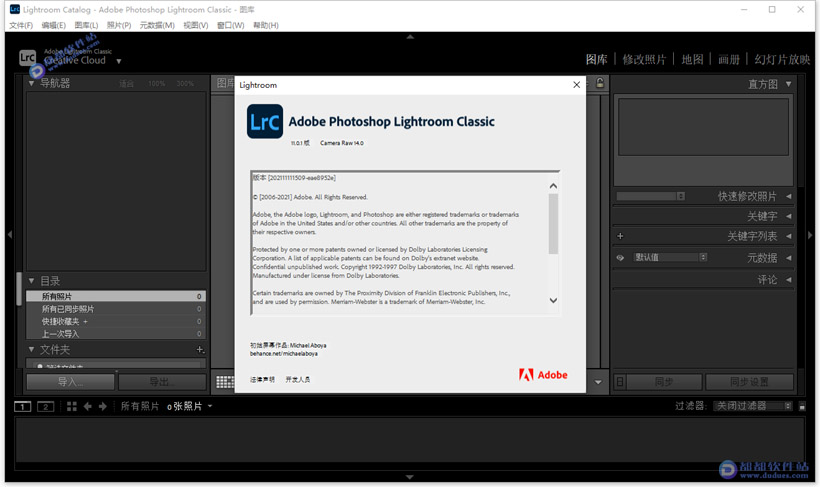Switch to the 画册 Book module
Screen dimensions: 820x487
click(728, 60)
